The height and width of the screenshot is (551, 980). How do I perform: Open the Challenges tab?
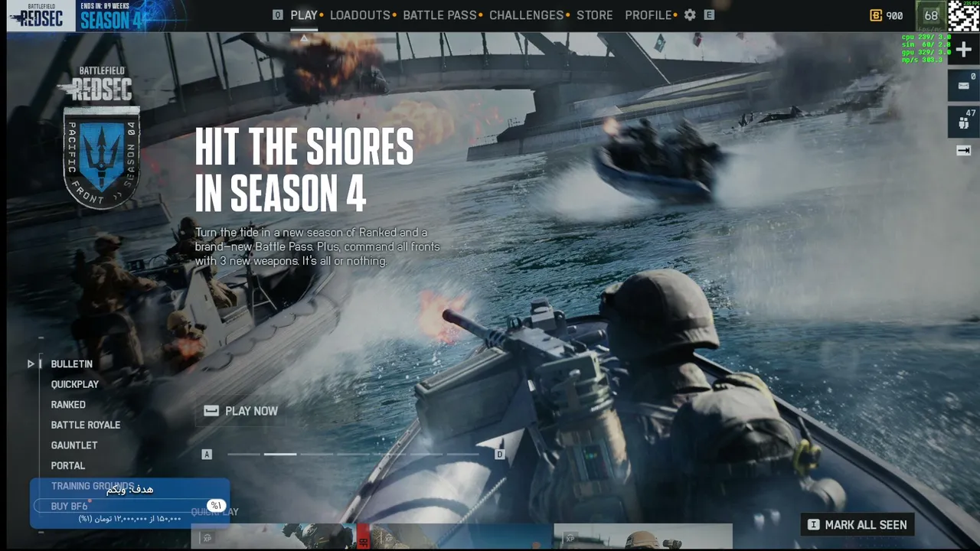(526, 15)
